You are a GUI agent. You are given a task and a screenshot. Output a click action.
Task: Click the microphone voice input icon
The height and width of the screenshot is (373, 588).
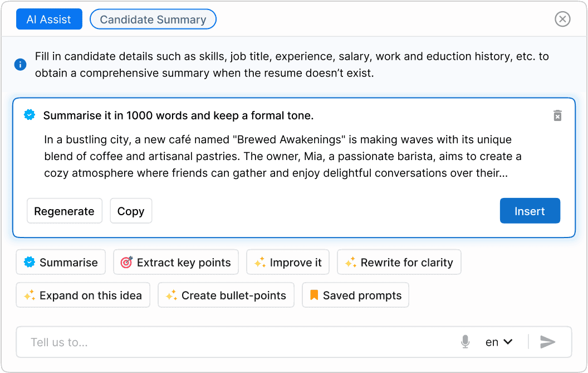[465, 342]
